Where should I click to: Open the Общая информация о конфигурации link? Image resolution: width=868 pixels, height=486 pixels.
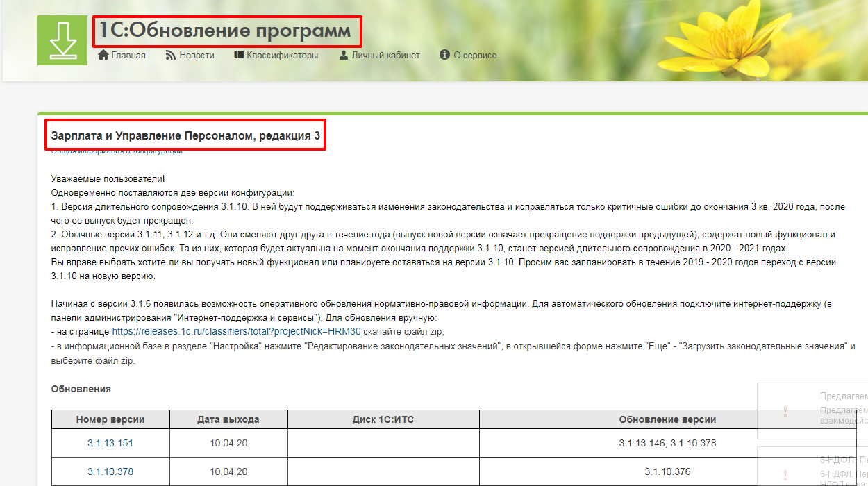(x=116, y=151)
